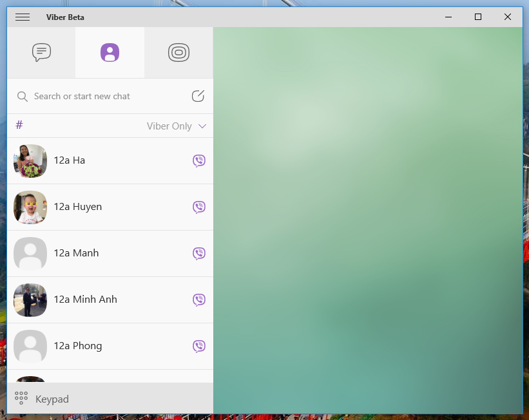The width and height of the screenshot is (529, 420).
Task: Click the compose new chat pencil icon
Action: (199, 95)
